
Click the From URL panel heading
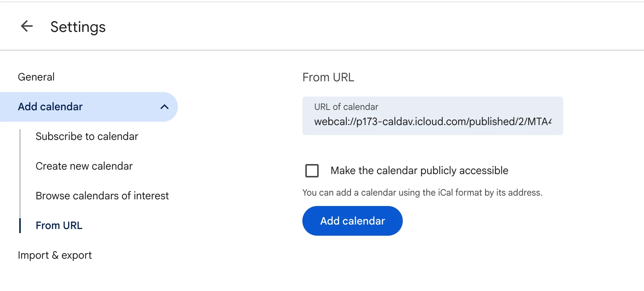(x=328, y=77)
